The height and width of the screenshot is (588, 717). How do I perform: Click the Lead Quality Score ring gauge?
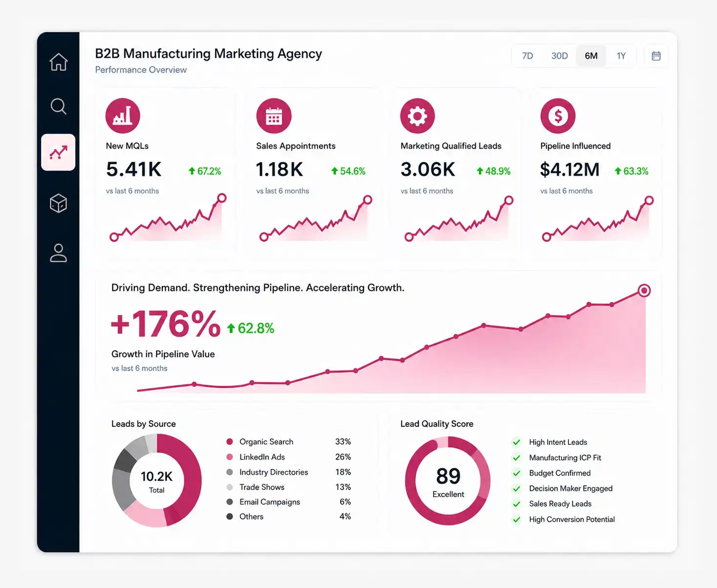(x=448, y=481)
